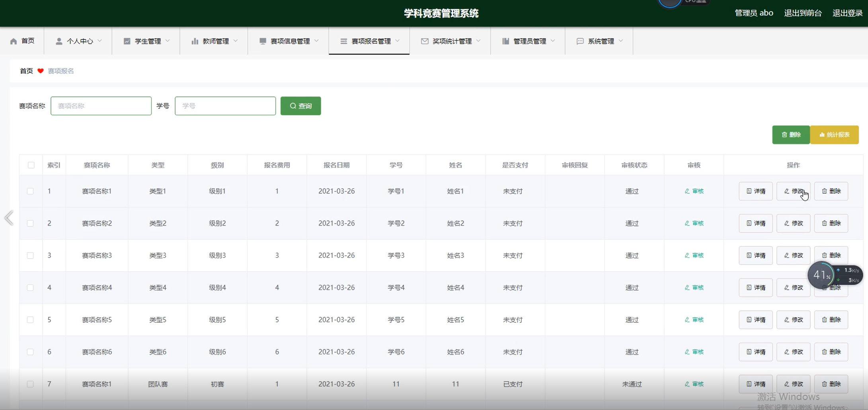
Task: Focus the 赛项名称 search input field
Action: [x=101, y=106]
